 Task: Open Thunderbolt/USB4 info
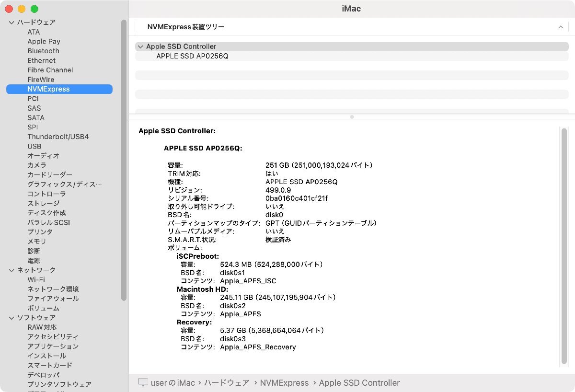[x=58, y=137]
